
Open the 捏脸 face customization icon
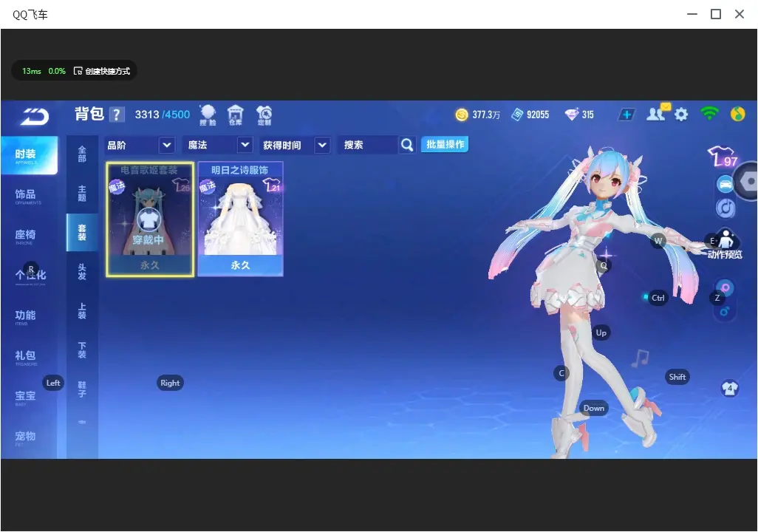point(208,115)
